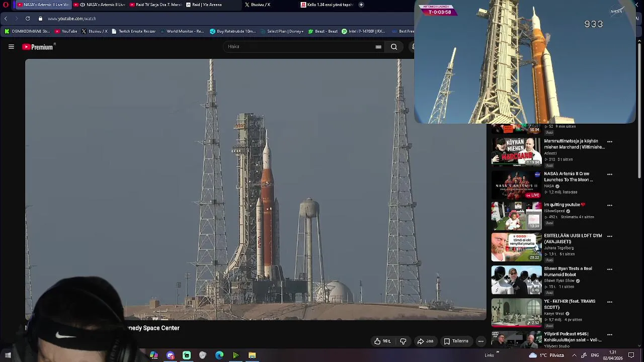Open the OGMIKEDIMANE bookmark
The width and height of the screenshot is (644, 362).
pos(27,31)
